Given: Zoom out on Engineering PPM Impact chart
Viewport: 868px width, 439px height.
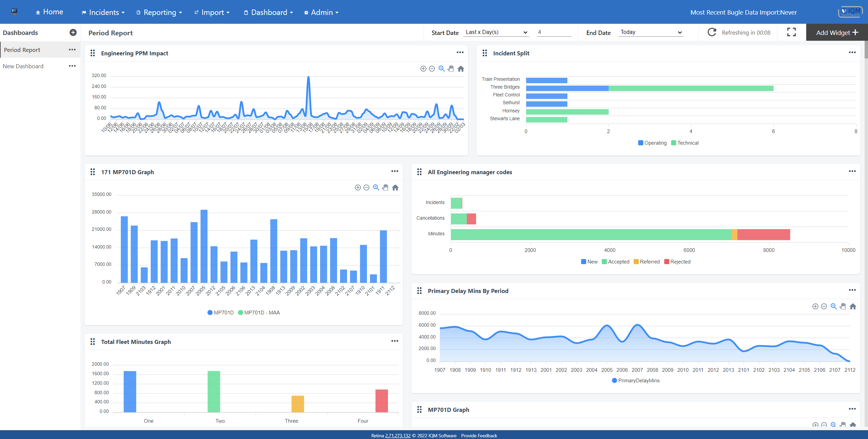Looking at the screenshot, I should [432, 69].
